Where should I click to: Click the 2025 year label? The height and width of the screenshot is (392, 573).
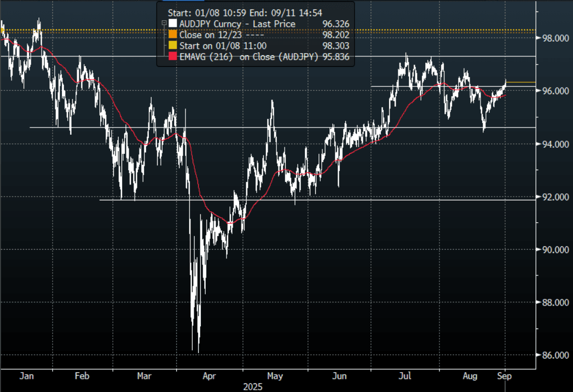pyautogui.click(x=252, y=387)
